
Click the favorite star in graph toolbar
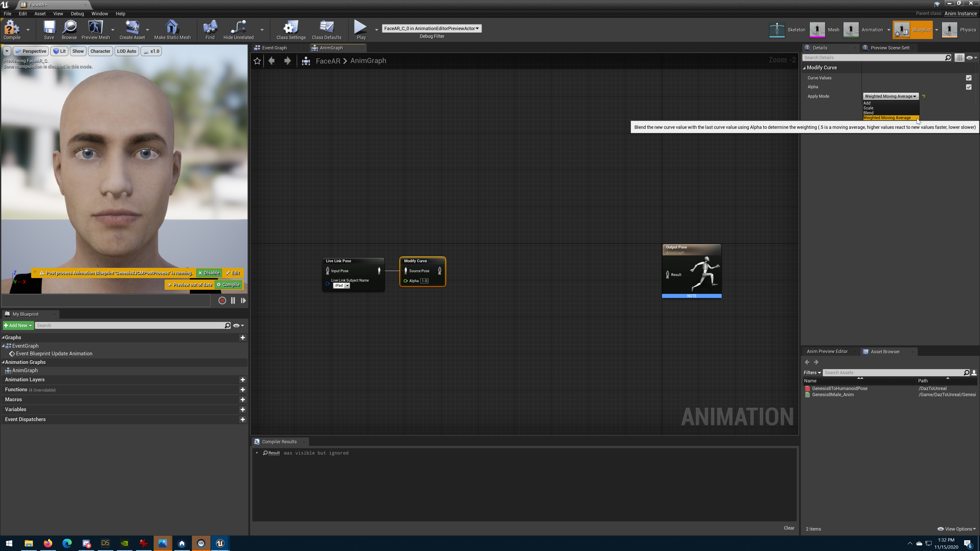[257, 61]
